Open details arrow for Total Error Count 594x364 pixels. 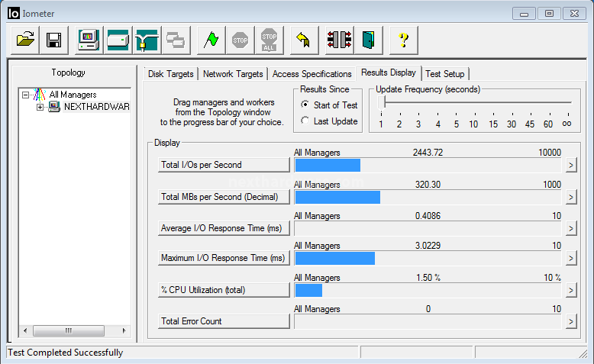tap(571, 321)
